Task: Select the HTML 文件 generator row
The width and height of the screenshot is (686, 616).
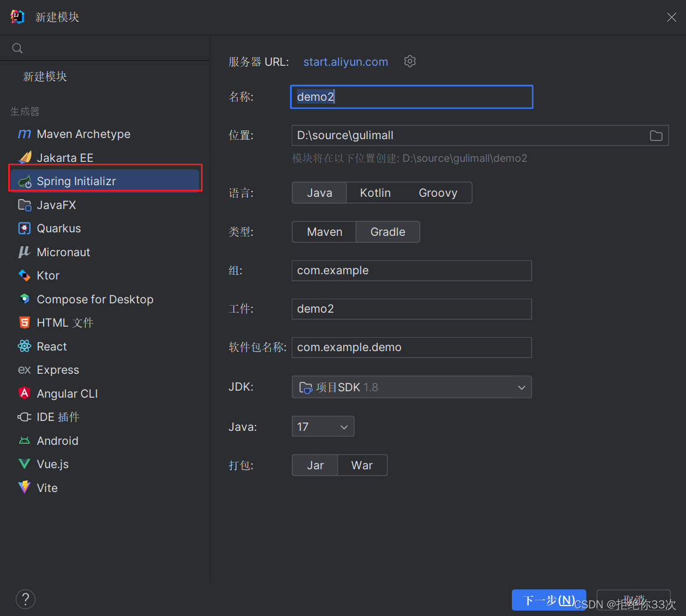Action: (x=105, y=323)
